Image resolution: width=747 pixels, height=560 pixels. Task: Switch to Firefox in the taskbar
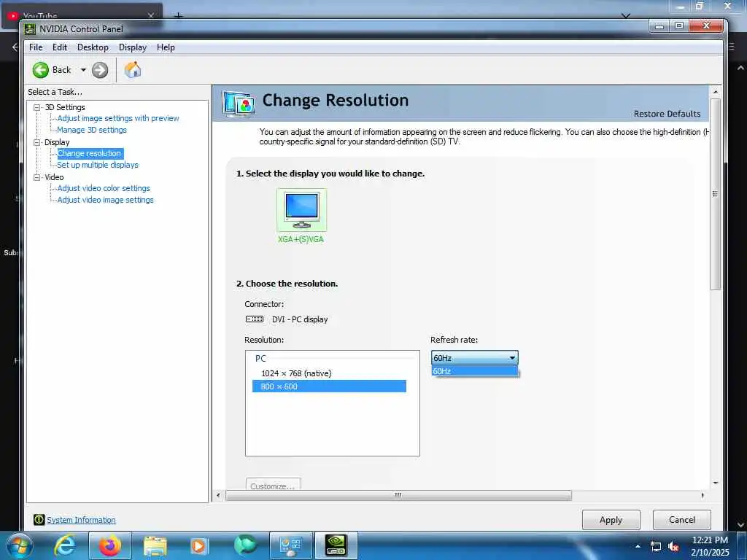click(109, 545)
